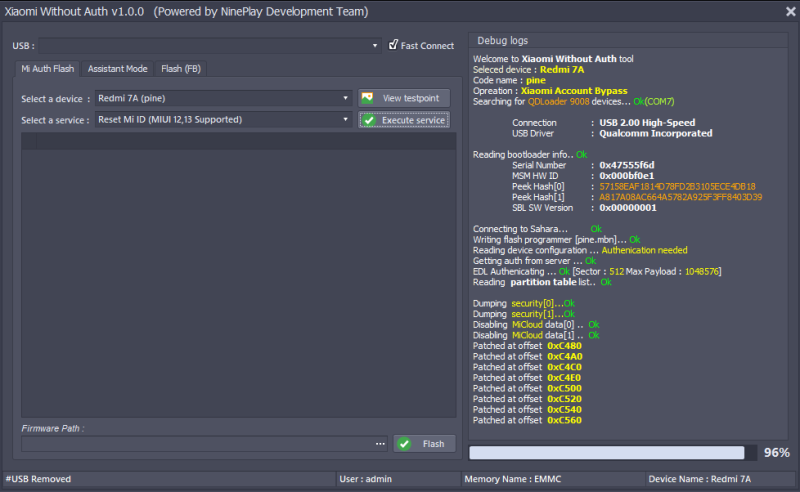This screenshot has width=800, height=492.
Task: Click the Patched at offset 0xC4C0 line
Action: click(x=527, y=367)
